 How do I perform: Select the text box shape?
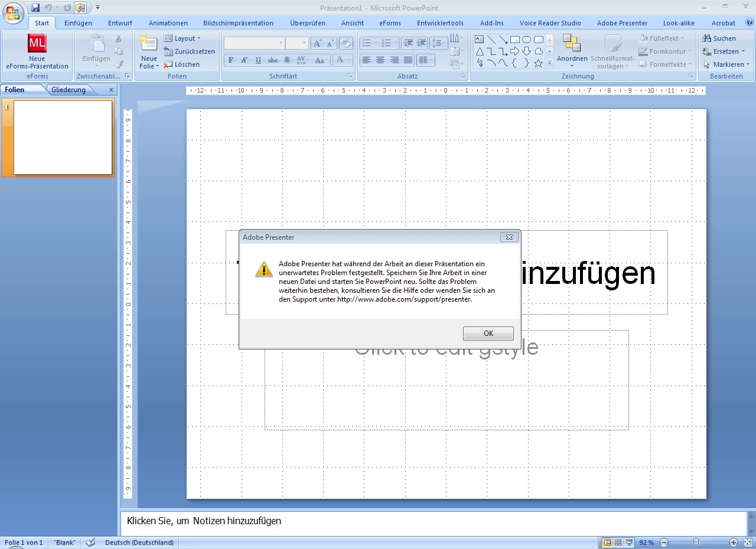(x=480, y=40)
